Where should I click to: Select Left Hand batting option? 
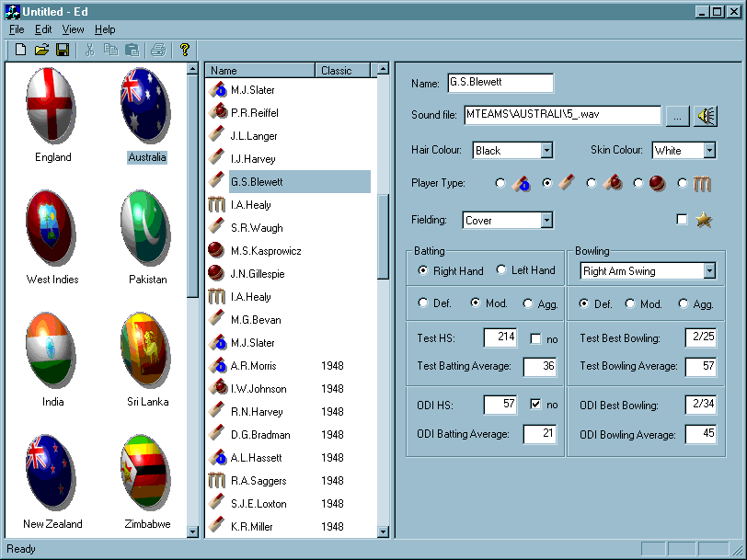click(x=502, y=270)
